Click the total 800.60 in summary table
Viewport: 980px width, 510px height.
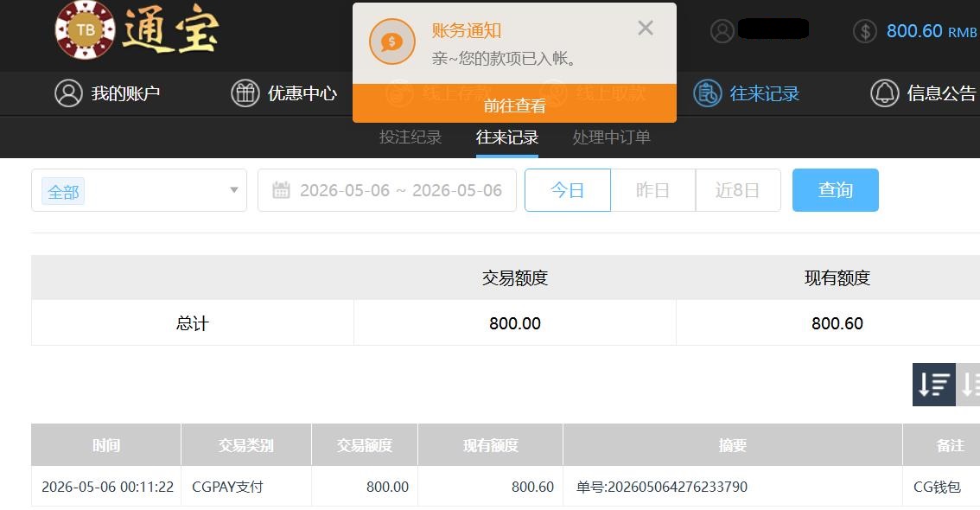[x=837, y=323]
